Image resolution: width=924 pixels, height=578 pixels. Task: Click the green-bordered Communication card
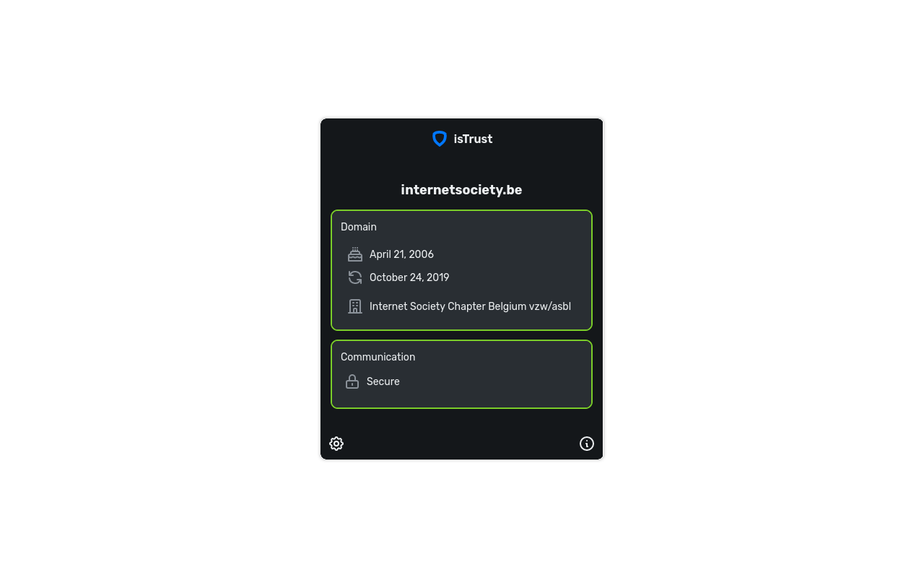(x=461, y=374)
